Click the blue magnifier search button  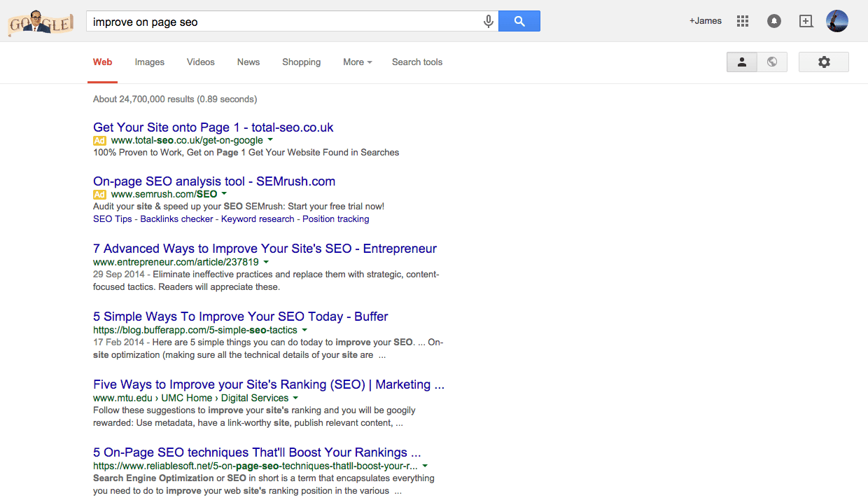click(519, 21)
